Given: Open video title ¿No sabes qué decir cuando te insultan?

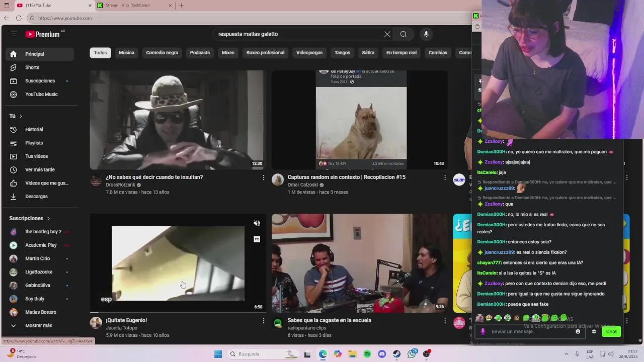Looking at the screenshot, I should click(x=154, y=177).
